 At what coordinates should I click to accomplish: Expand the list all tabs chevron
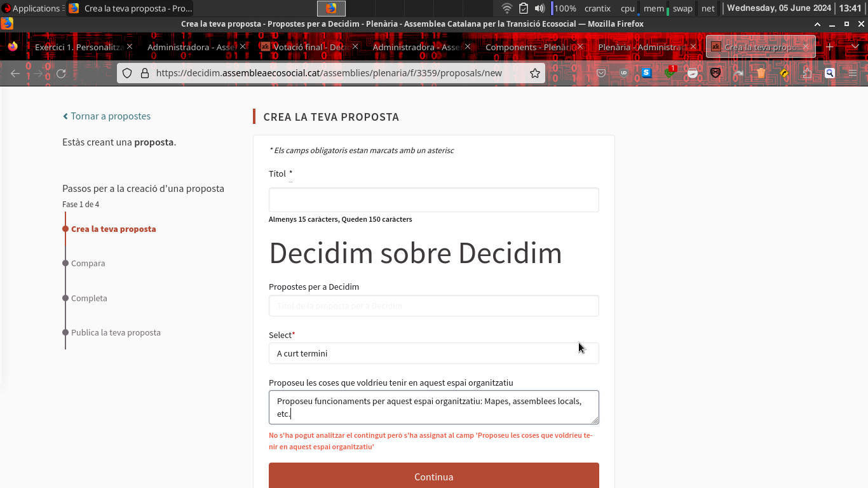(x=855, y=47)
